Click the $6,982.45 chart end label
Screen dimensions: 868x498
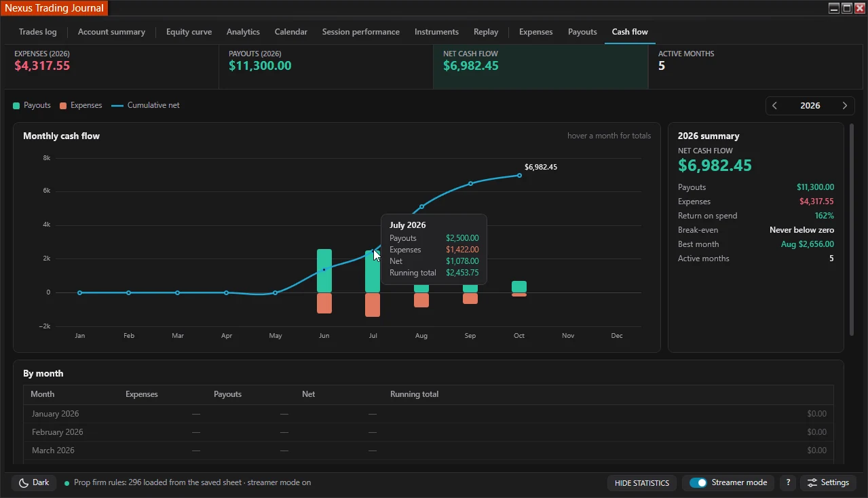(541, 167)
